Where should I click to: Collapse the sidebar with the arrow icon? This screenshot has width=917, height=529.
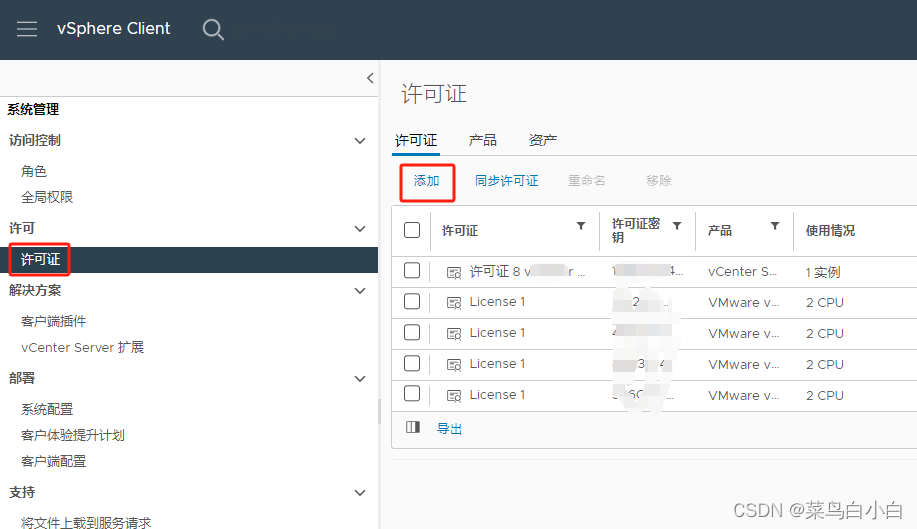coord(370,78)
